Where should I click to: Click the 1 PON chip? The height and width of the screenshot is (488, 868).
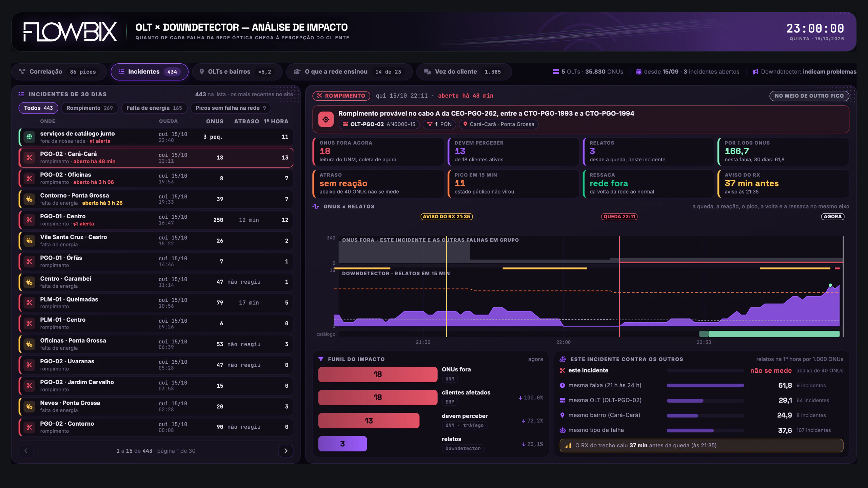(439, 124)
